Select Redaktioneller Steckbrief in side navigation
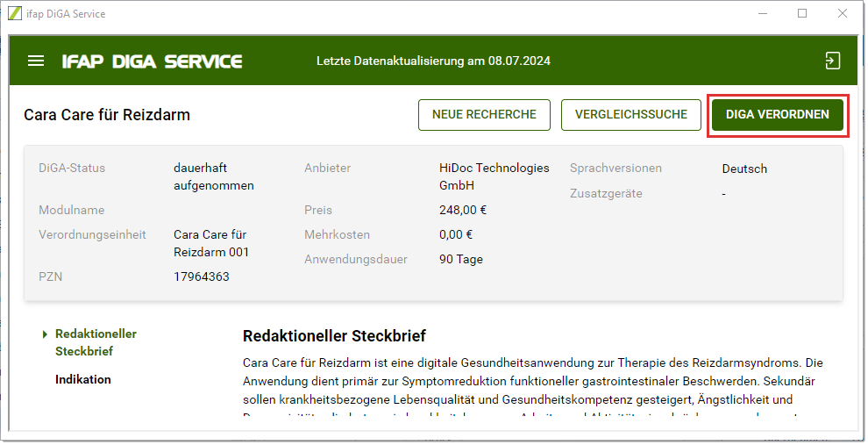Image resolution: width=868 pixels, height=445 pixels. [x=96, y=342]
